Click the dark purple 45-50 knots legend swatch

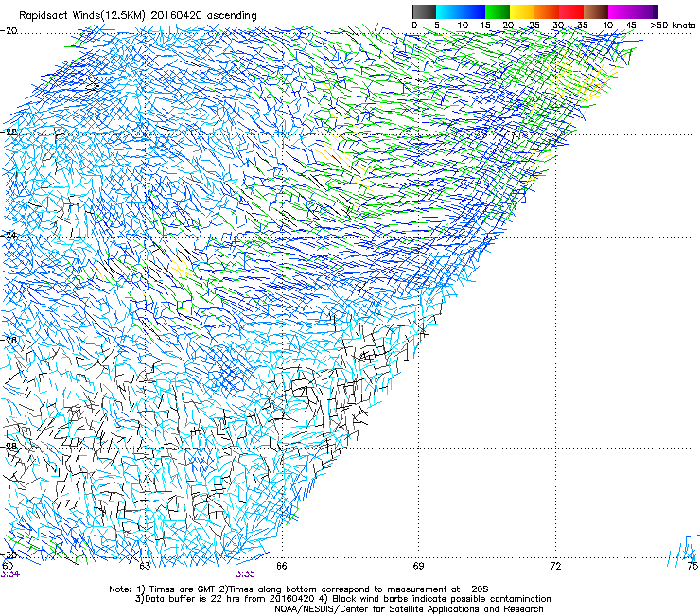coord(645,11)
